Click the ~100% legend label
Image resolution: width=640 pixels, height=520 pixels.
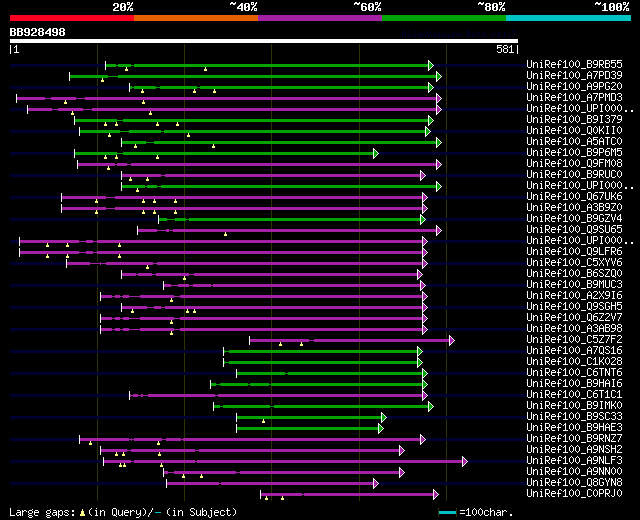[612, 7]
